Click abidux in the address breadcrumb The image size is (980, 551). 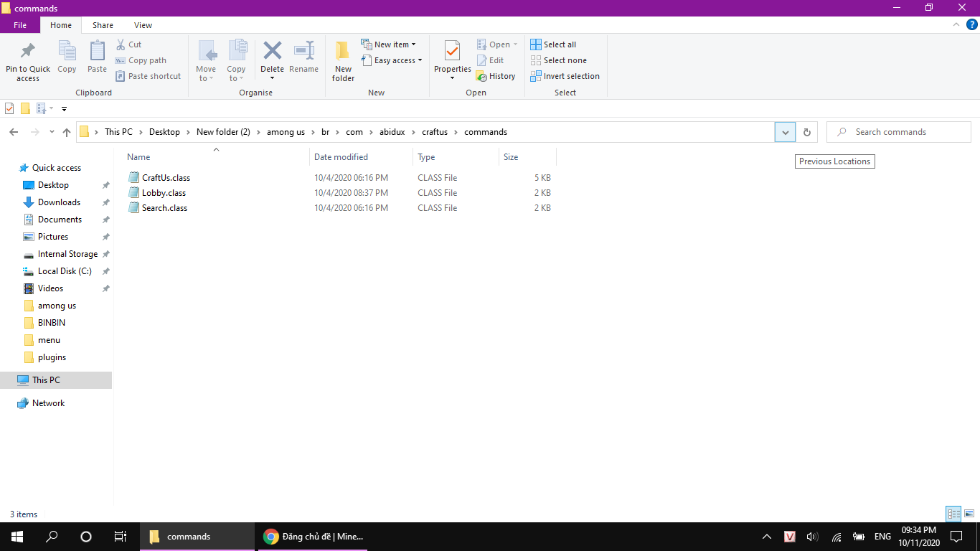392,132
